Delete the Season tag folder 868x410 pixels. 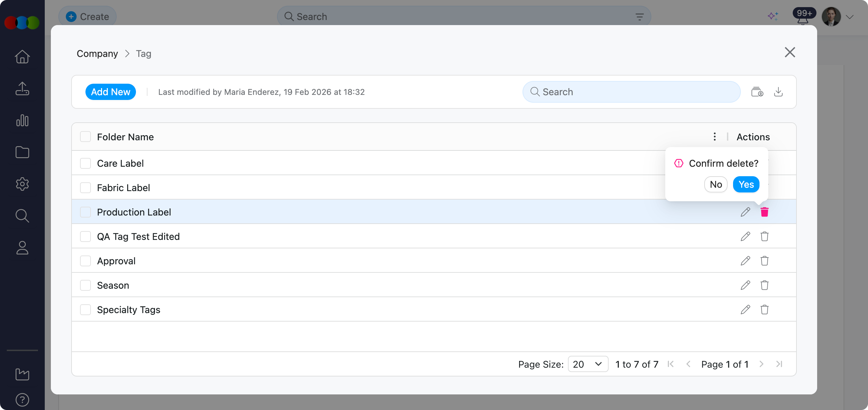[764, 285]
